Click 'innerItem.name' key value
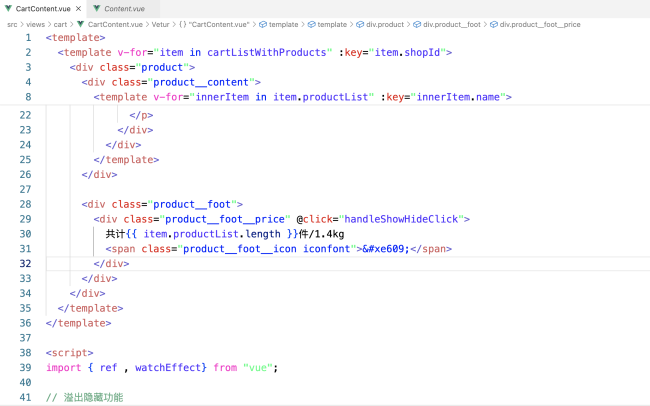Screen dimensions: 650x406 [458, 97]
